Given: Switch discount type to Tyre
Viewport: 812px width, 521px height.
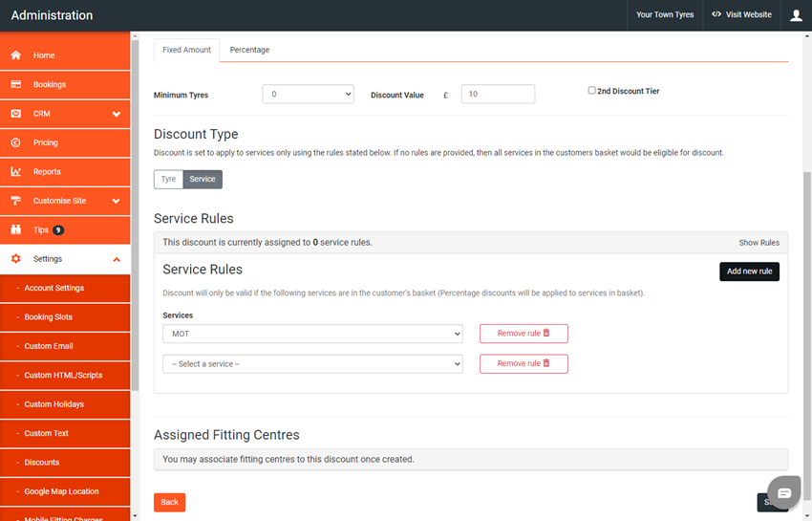Looking at the screenshot, I should coord(168,179).
